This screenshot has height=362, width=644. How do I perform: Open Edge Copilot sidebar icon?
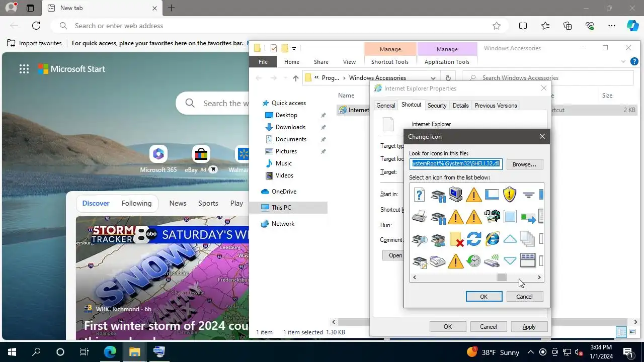[632, 26]
